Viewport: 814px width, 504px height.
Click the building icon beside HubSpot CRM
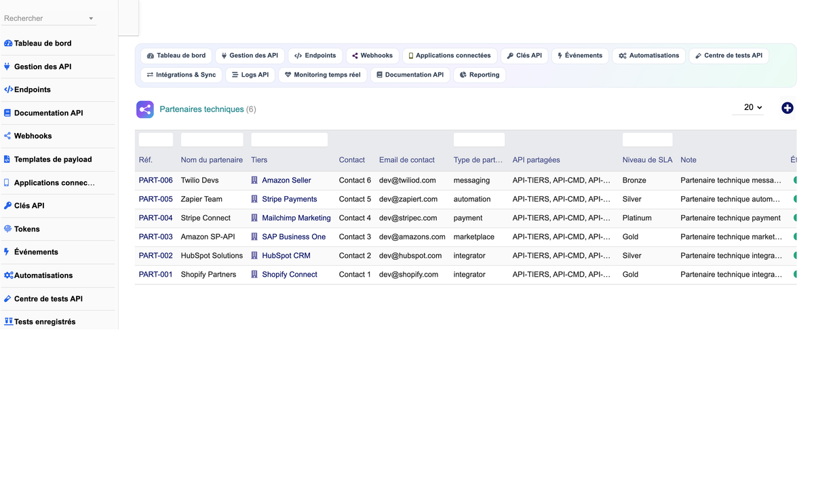click(254, 256)
